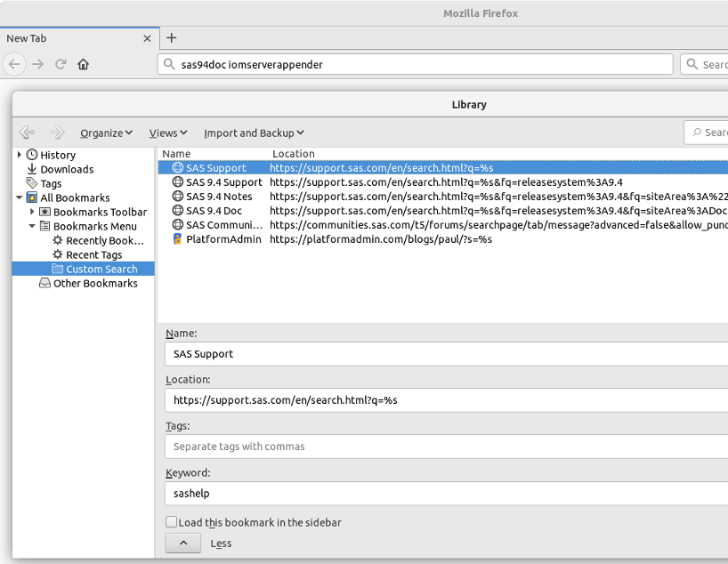The width and height of the screenshot is (728, 564).
Task: Open a new tab with the plus button
Action: click(171, 37)
